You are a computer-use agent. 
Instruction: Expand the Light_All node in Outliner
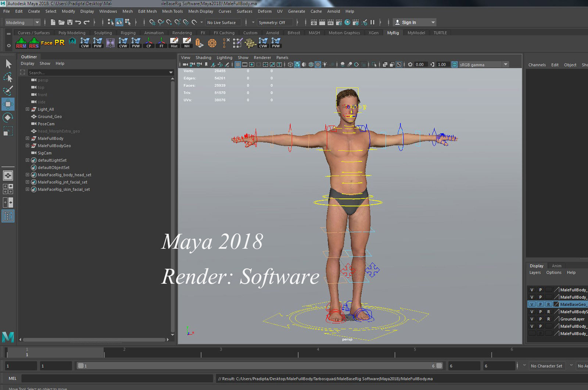[x=27, y=109]
